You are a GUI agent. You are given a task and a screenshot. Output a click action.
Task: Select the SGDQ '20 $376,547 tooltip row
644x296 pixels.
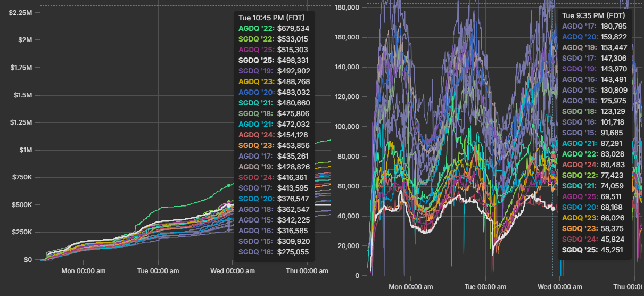point(274,199)
